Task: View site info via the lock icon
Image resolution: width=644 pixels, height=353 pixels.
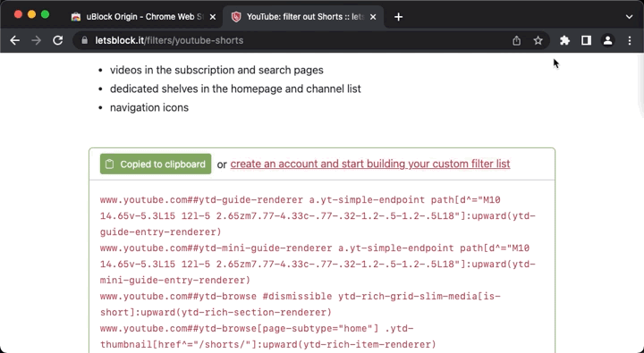Action: tap(85, 40)
